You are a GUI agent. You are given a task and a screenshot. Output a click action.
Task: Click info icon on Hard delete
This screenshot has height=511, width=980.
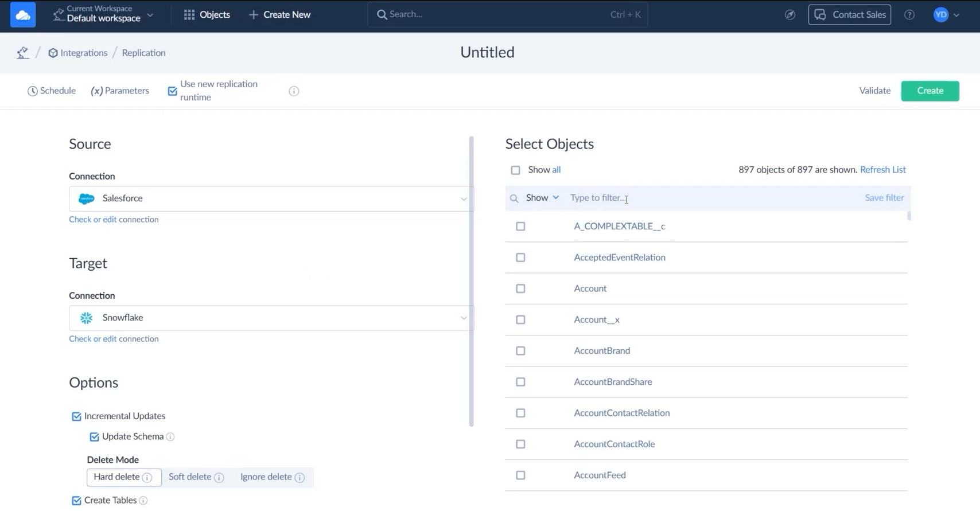(x=147, y=478)
